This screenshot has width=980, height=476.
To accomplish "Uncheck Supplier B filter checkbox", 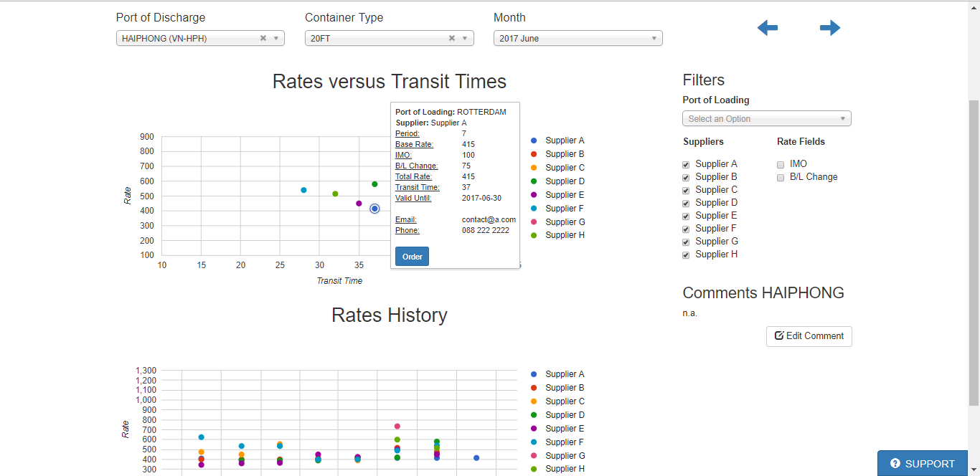I will tap(686, 178).
